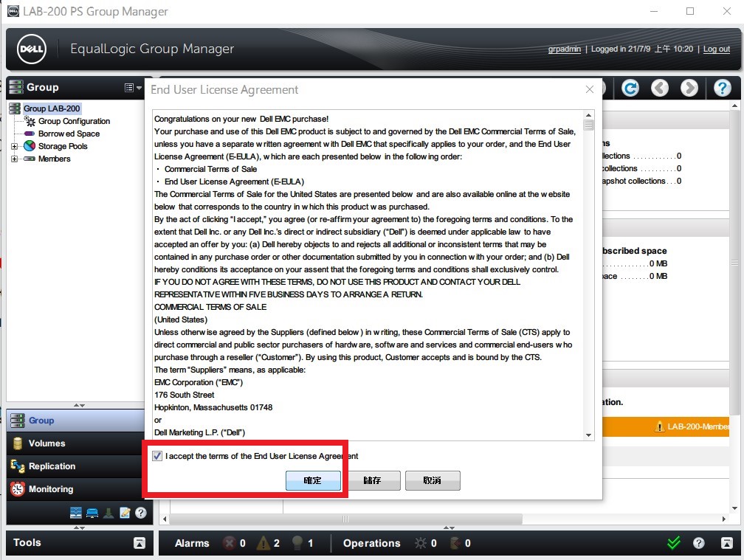
Task: Select Members tree item
Action: [54, 159]
